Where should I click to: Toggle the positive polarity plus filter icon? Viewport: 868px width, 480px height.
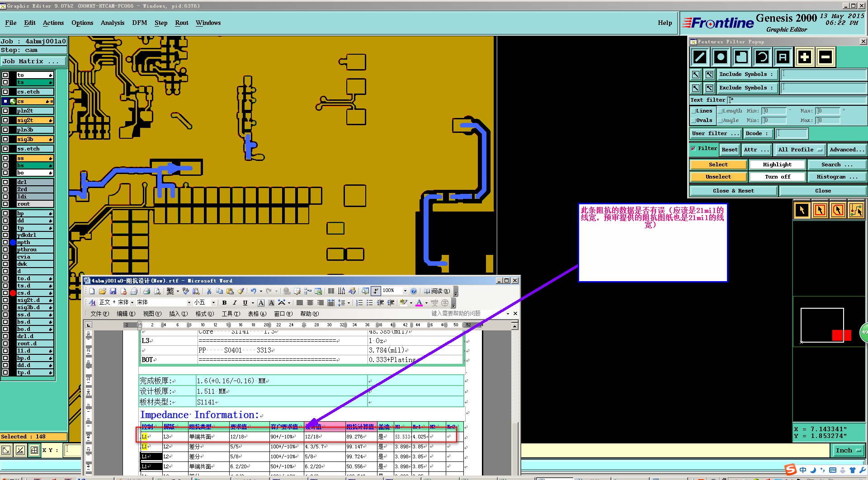click(804, 57)
